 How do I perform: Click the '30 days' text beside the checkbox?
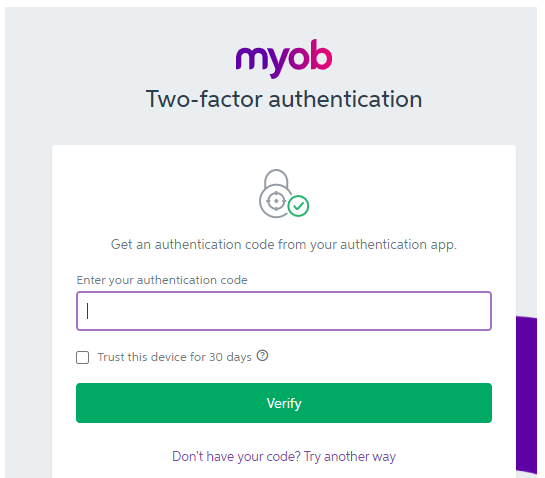point(230,357)
